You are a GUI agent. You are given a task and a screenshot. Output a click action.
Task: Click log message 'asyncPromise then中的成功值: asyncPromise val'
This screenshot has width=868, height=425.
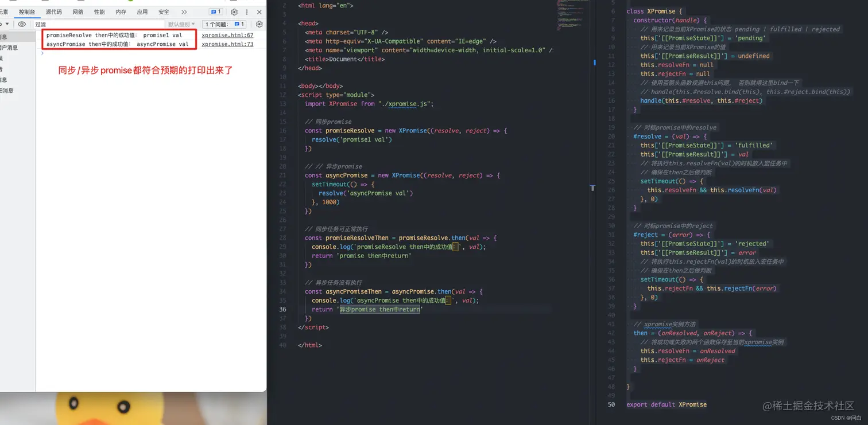(117, 44)
